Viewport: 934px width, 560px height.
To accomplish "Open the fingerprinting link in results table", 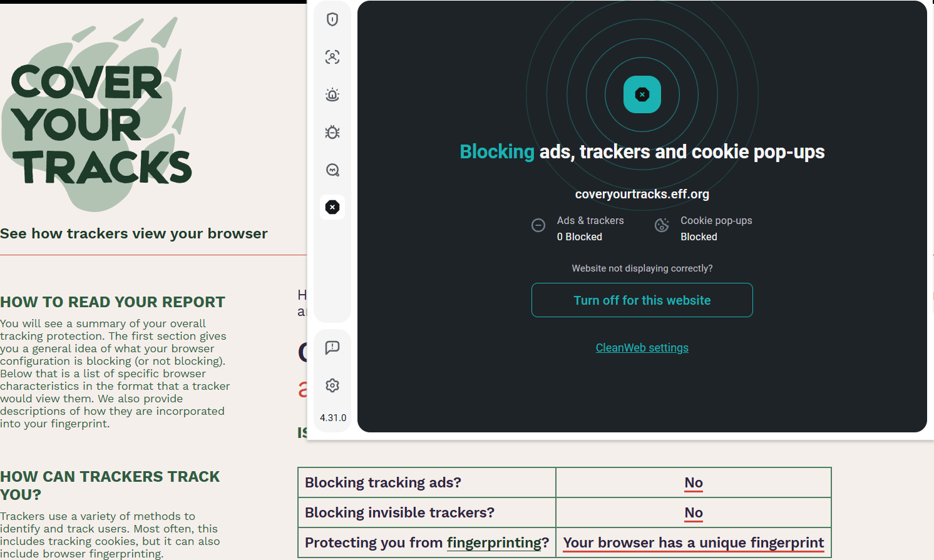I will tap(494, 543).
